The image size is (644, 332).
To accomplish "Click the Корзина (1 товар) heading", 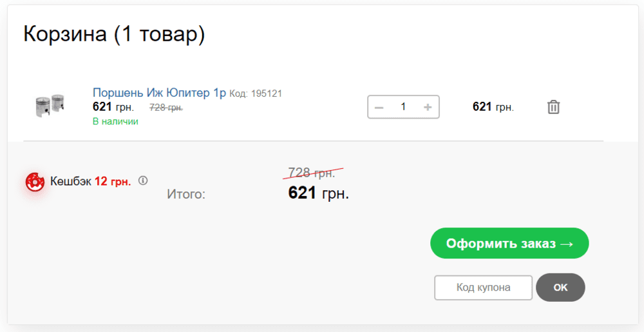I will click(x=114, y=34).
